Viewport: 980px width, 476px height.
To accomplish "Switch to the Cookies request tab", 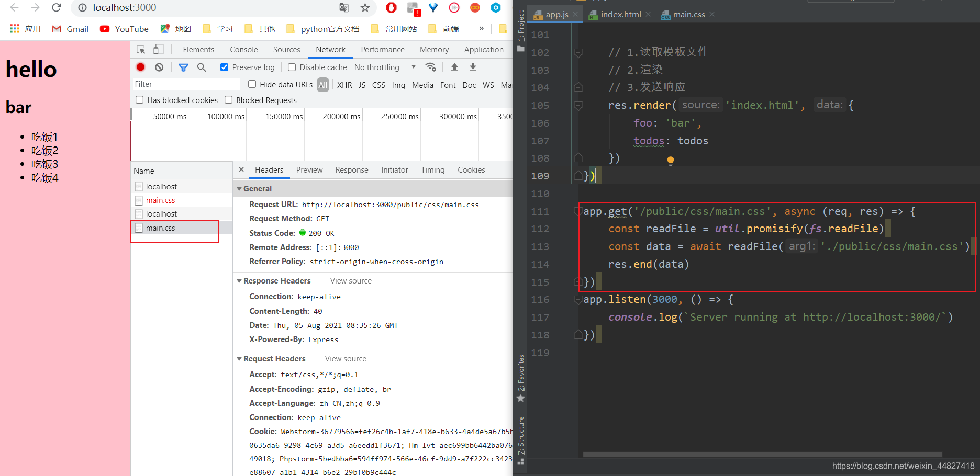I will tap(471, 170).
